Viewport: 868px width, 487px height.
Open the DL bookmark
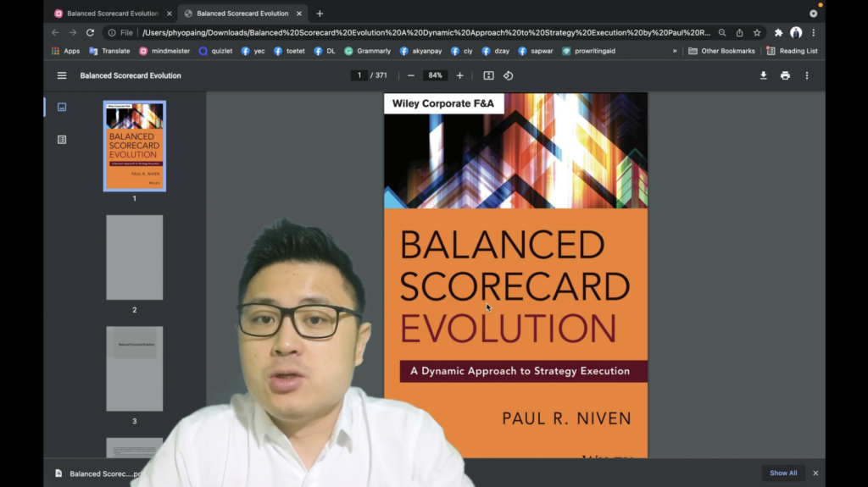point(325,51)
